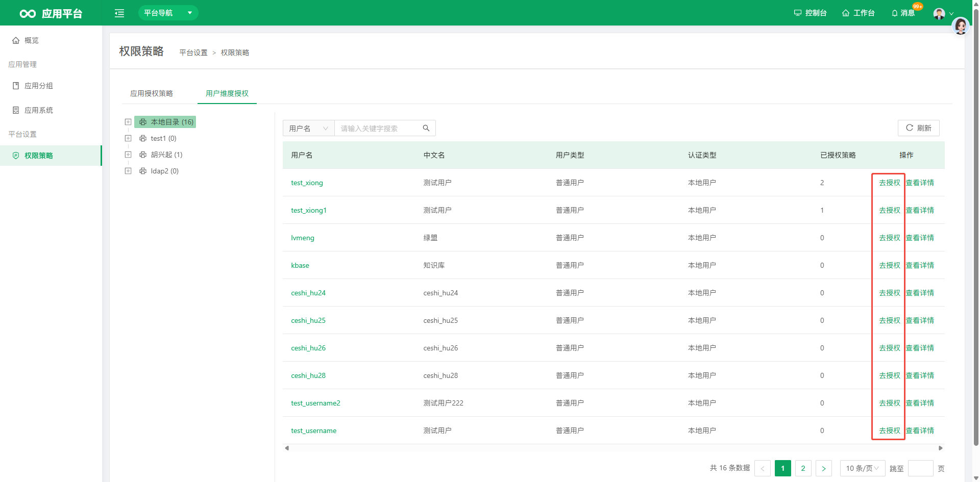Expand the ldap2 (0) tree node

point(128,171)
